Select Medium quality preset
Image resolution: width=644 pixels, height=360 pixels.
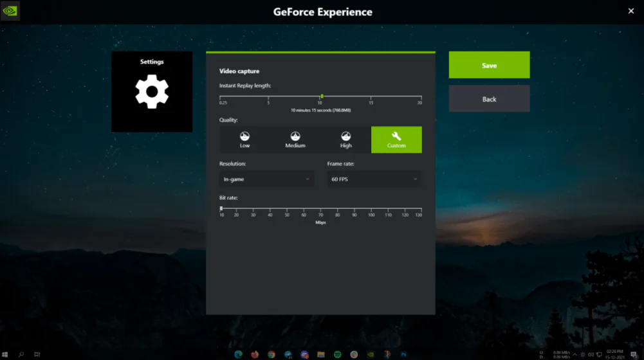pyautogui.click(x=295, y=139)
